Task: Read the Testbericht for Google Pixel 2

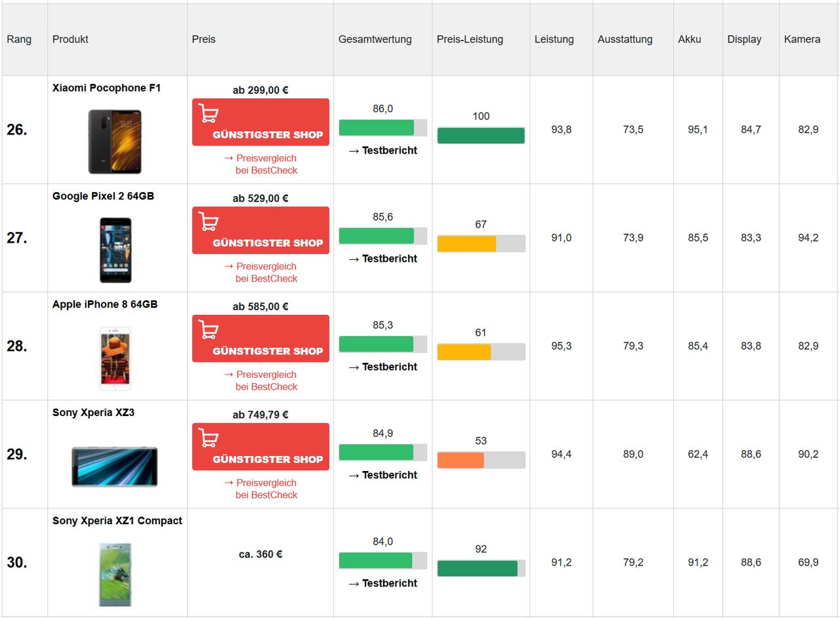Action: coord(383,258)
